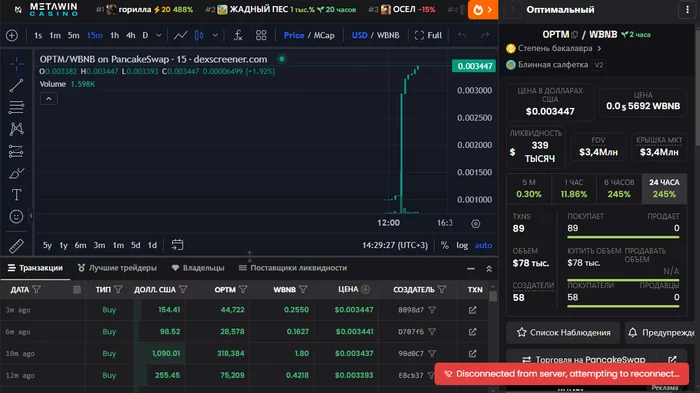
Task: Collapse the chart legend chevron
Action: point(49,99)
